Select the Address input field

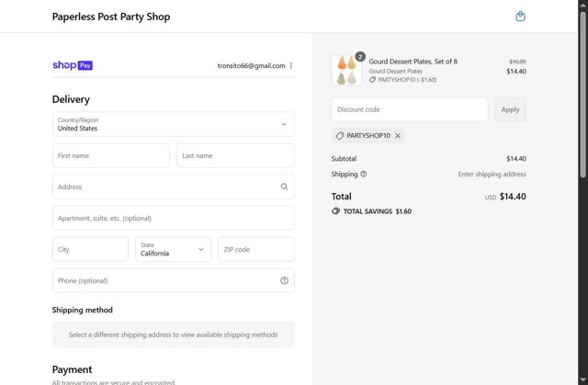pyautogui.click(x=164, y=187)
